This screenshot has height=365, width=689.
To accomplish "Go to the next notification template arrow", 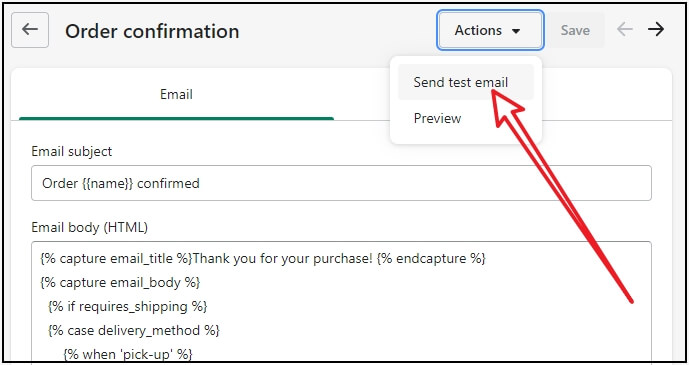I will (x=656, y=30).
